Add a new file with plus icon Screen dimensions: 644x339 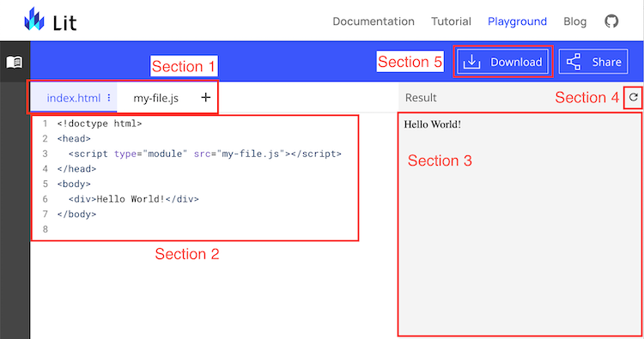coord(206,97)
